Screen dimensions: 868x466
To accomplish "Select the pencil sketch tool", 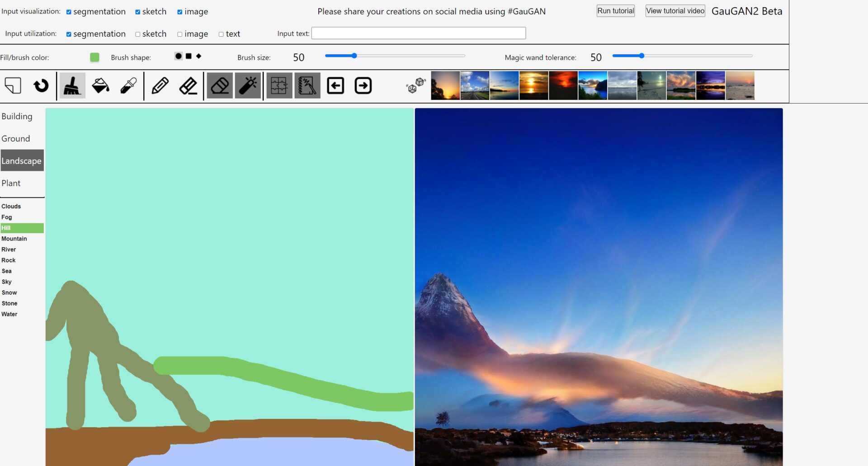I will coord(160,85).
